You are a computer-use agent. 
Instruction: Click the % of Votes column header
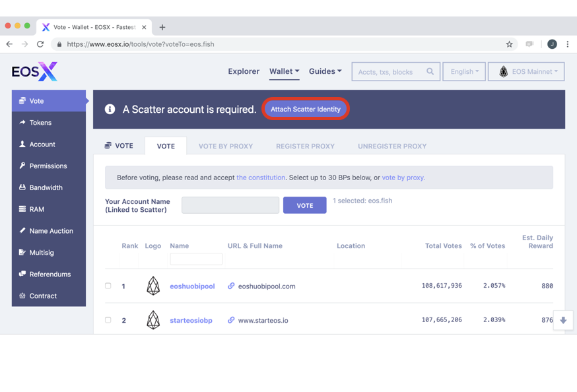[x=488, y=245]
